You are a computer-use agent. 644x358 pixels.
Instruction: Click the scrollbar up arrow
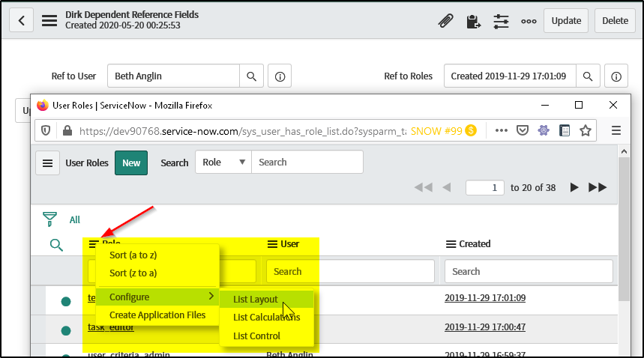tap(624, 151)
